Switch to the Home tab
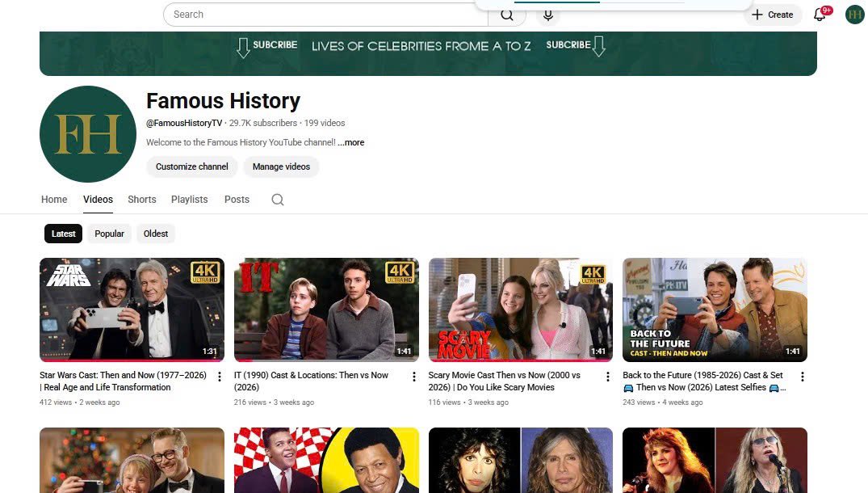868x493 pixels. 54,200
